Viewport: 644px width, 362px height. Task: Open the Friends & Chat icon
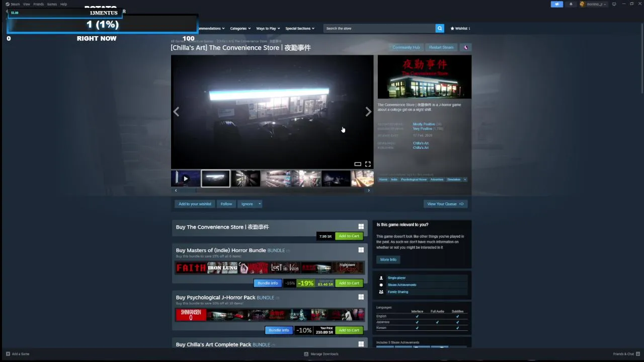coord(638,354)
